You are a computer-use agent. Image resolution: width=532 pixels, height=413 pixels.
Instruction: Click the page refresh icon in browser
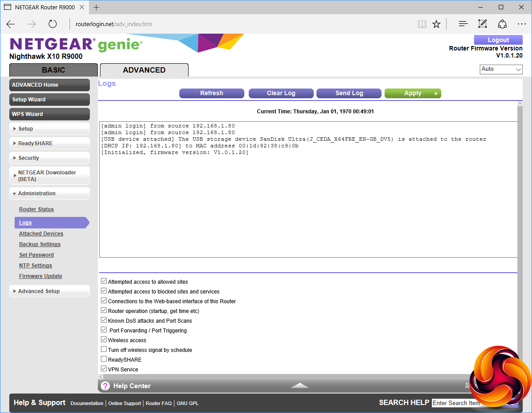click(53, 24)
